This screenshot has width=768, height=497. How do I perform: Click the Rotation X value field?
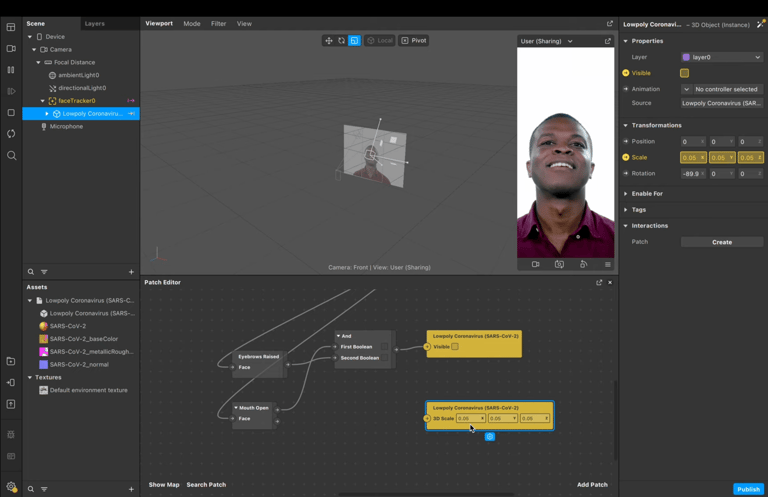point(693,173)
